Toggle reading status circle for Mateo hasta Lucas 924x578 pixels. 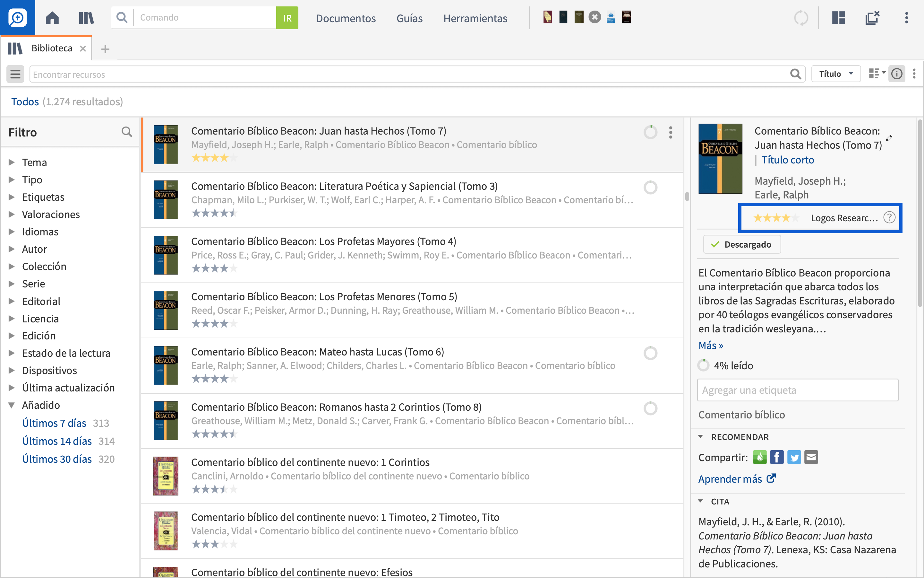point(650,353)
